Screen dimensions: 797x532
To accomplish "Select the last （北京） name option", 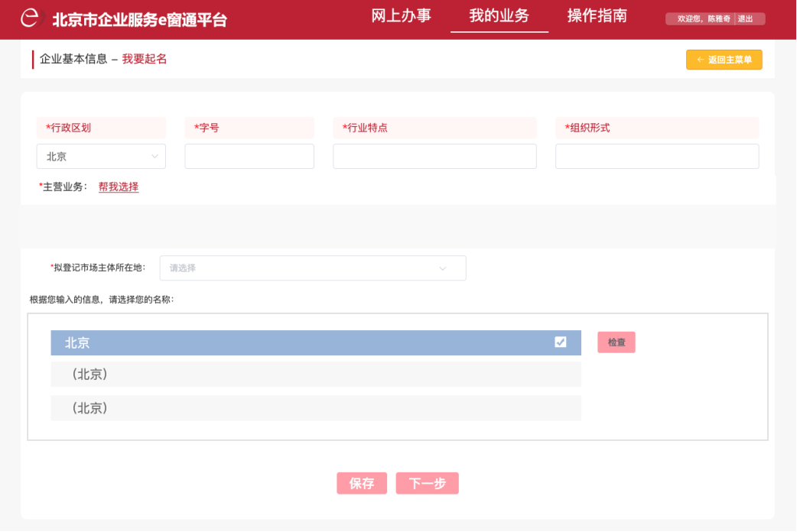I will [316, 408].
